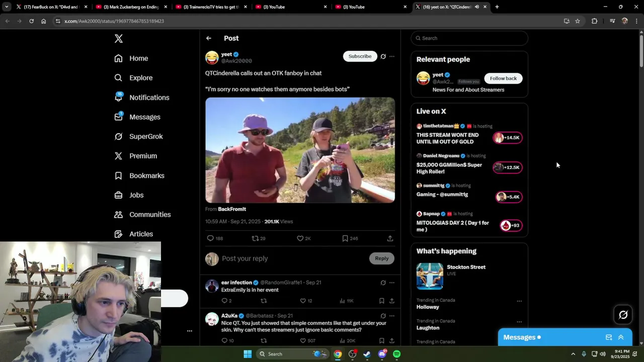Switch to Mark Zuckerberg YouTube tab
This screenshot has width=644, height=362.
click(x=131, y=7)
